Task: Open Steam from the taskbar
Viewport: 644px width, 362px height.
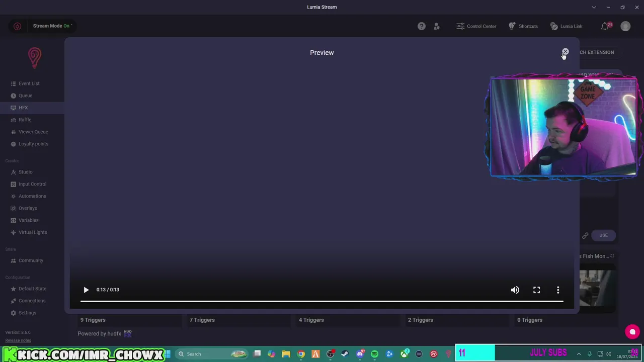Action: (345, 354)
